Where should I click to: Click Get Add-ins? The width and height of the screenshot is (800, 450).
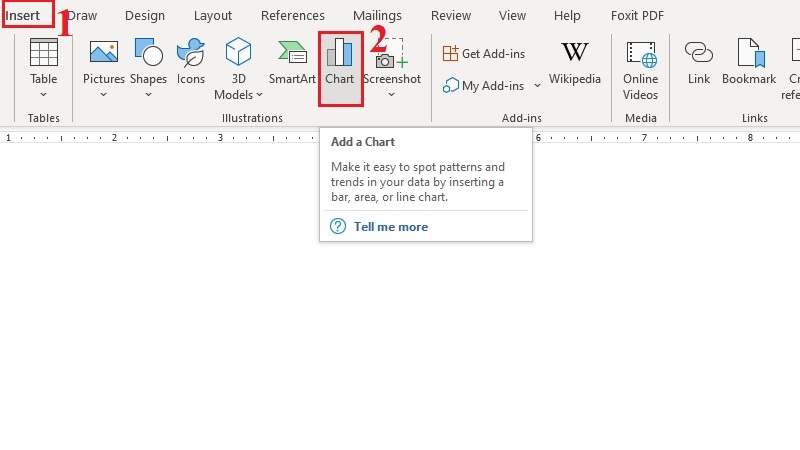(x=484, y=54)
